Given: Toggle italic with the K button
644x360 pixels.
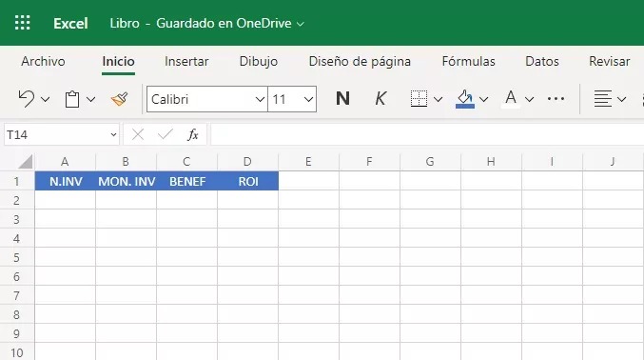Looking at the screenshot, I should click(381, 99).
